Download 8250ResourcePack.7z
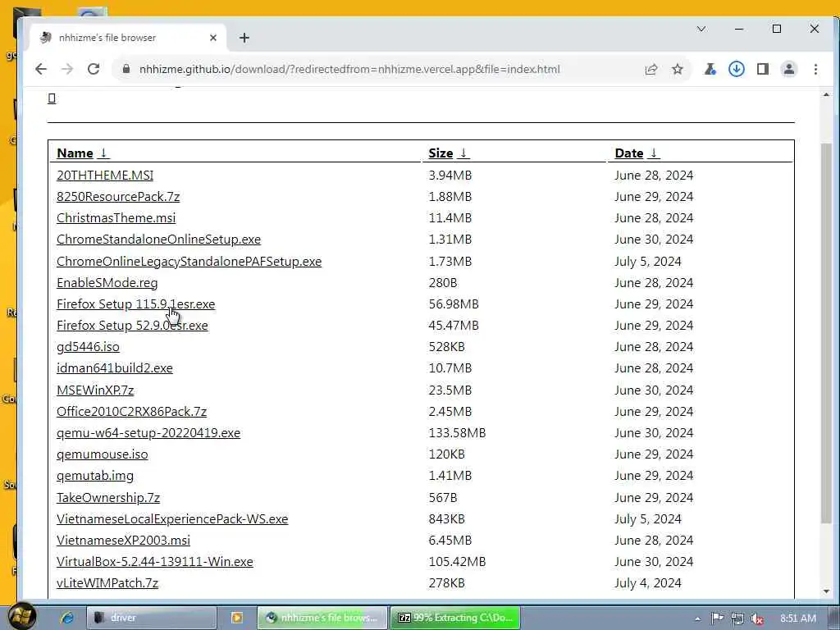 click(118, 197)
